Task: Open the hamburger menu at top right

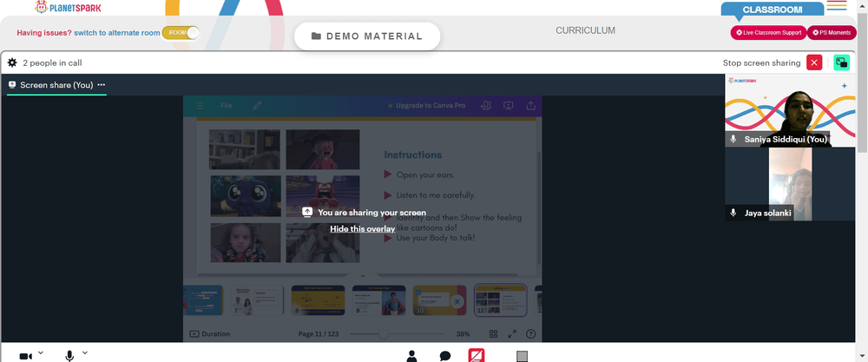Action: [837, 5]
